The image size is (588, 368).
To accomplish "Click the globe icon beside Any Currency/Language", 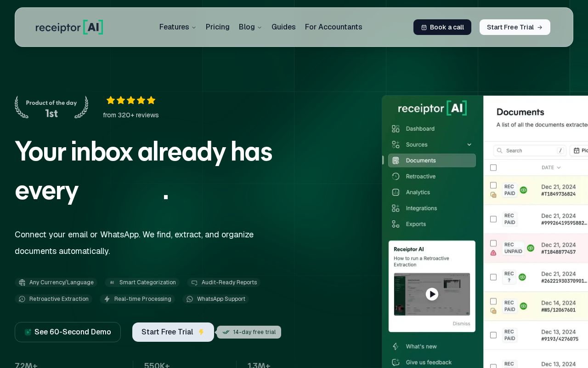I will 22,282.
